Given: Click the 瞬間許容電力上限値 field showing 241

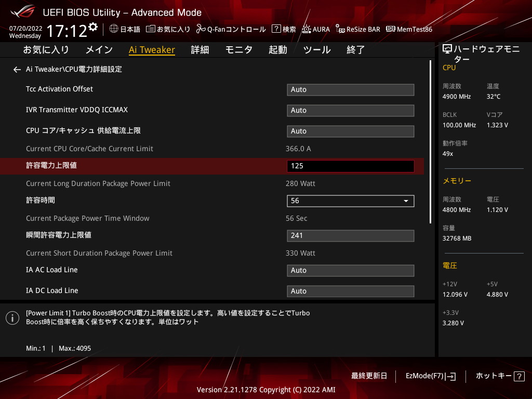Looking at the screenshot, I should [351, 235].
